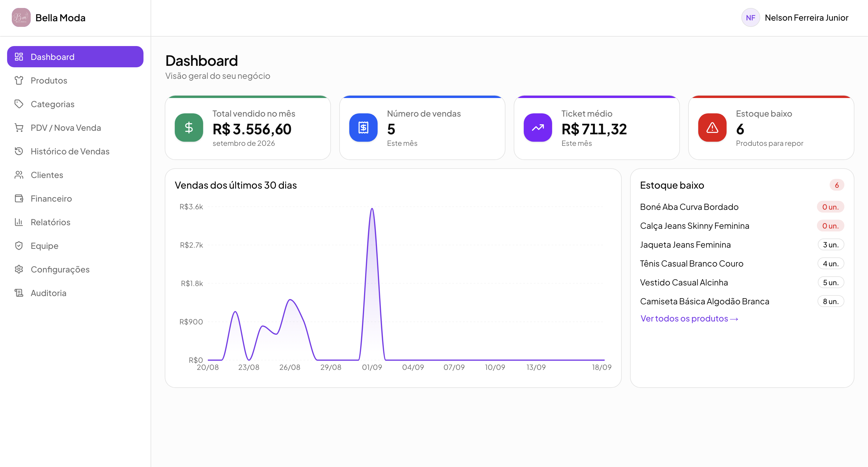Click the Clientes people icon
This screenshot has width=868, height=467.
click(19, 174)
